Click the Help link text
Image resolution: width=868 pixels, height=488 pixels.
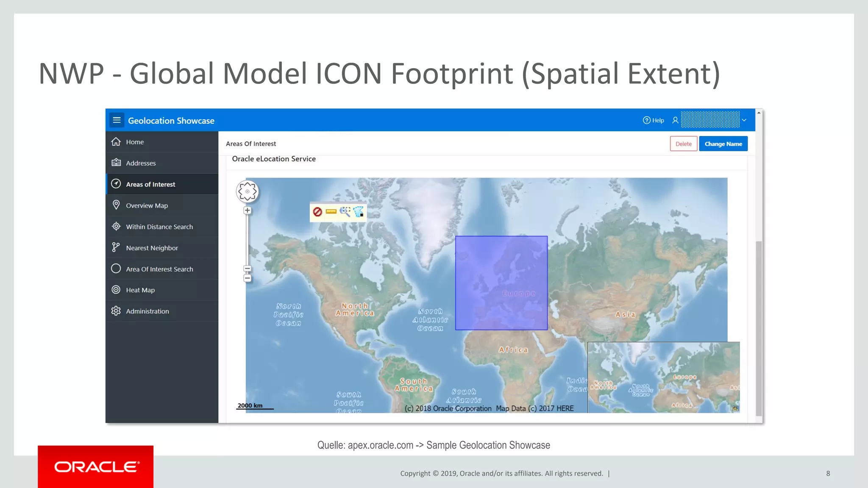(658, 120)
